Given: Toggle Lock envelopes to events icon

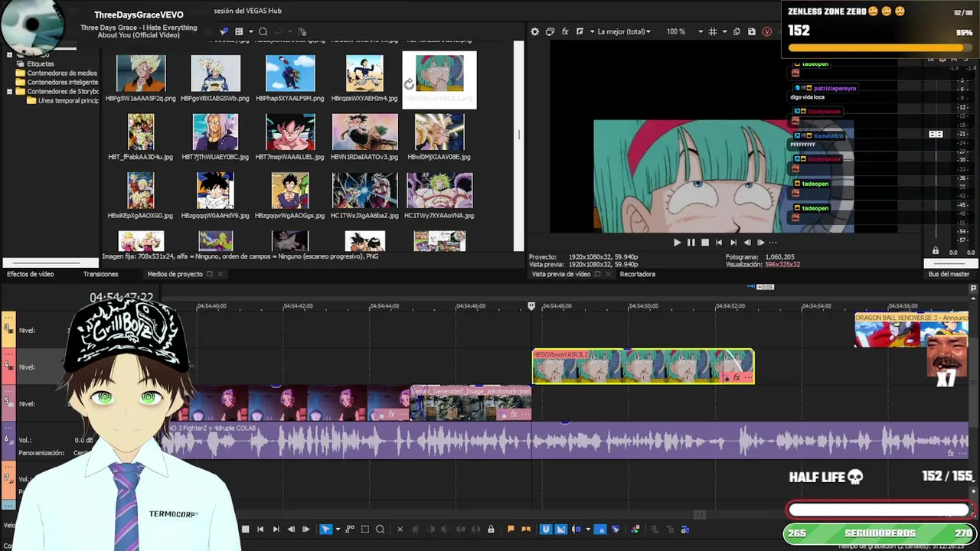Looking at the screenshot, I should pyautogui.click(x=601, y=529).
